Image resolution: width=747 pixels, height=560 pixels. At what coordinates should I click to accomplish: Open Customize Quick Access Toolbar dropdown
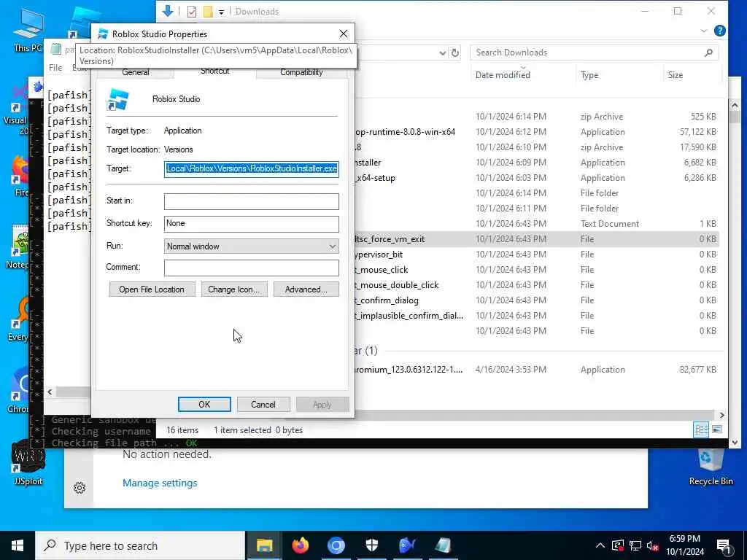pos(222,12)
